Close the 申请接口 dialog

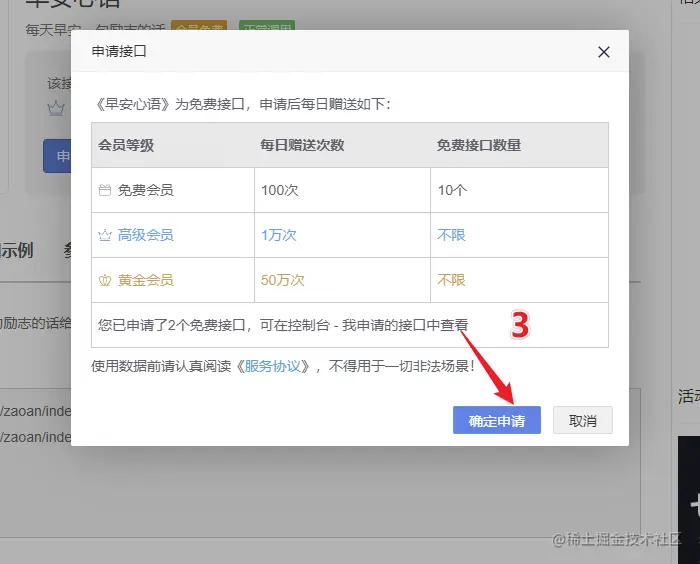(x=604, y=52)
